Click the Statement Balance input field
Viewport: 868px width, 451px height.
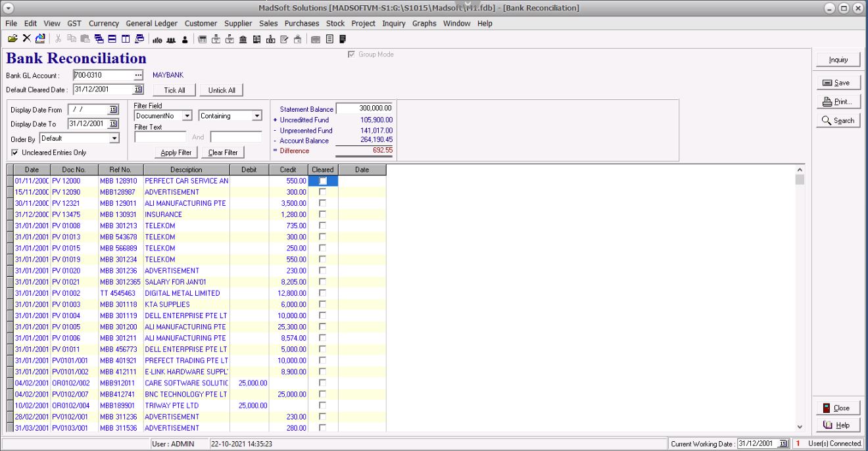[364, 108]
